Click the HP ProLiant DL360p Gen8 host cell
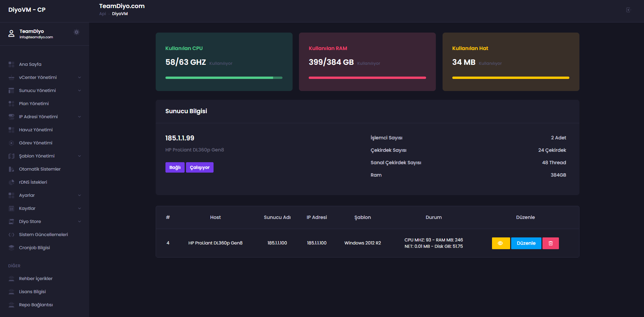 215,243
